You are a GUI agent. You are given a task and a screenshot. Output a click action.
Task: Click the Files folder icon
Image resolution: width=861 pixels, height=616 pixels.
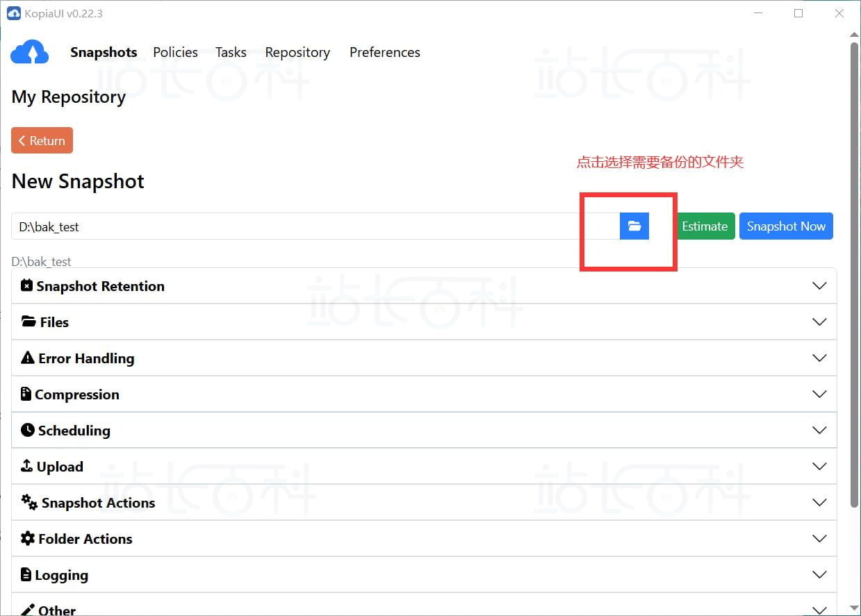pos(28,322)
